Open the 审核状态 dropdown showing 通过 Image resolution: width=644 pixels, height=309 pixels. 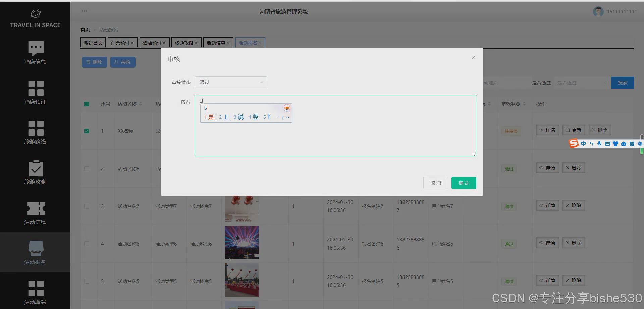point(231,82)
